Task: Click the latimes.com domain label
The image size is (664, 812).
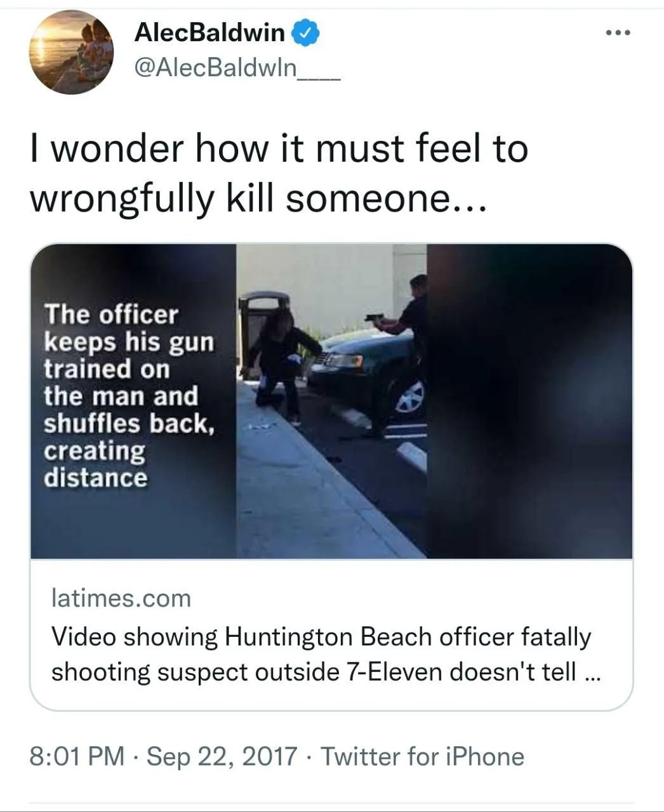Action: 121,598
